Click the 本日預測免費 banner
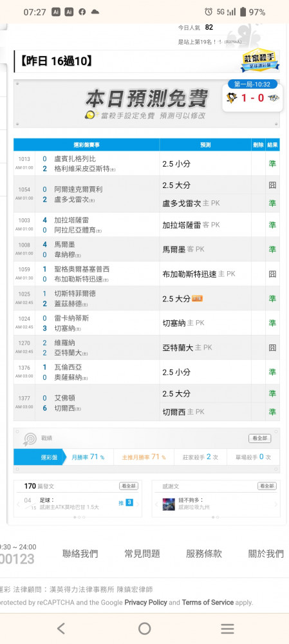This screenshot has height=644, width=289. coord(147,104)
